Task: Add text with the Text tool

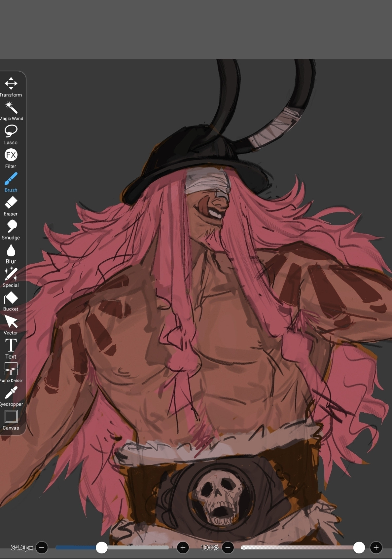Action: (11, 349)
